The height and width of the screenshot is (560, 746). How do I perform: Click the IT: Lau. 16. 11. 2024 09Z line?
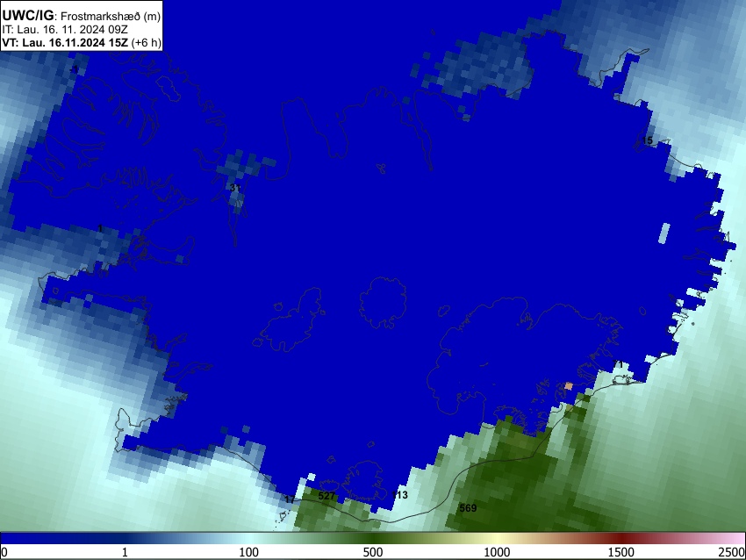coord(65,30)
